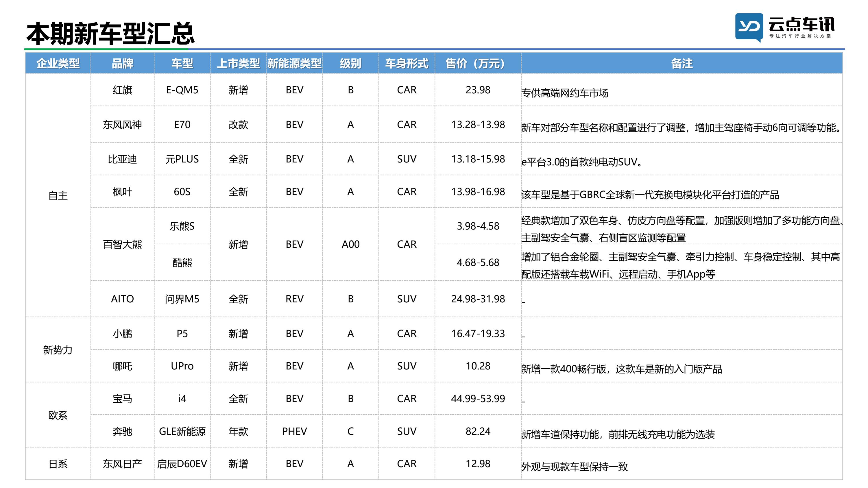Image resolution: width=868 pixels, height=488 pixels.
Task: Click the price 13.18-15.98
Action: tap(478, 159)
